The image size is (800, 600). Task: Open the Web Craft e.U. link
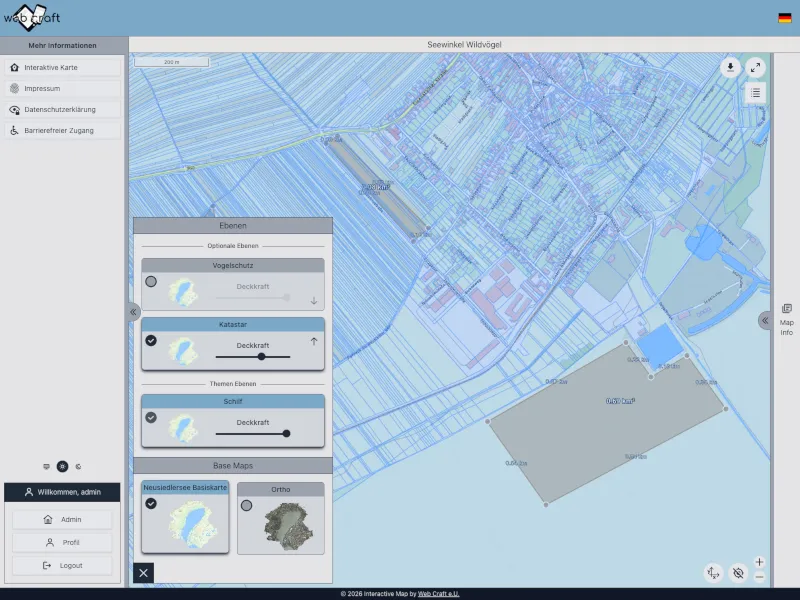pyautogui.click(x=438, y=594)
